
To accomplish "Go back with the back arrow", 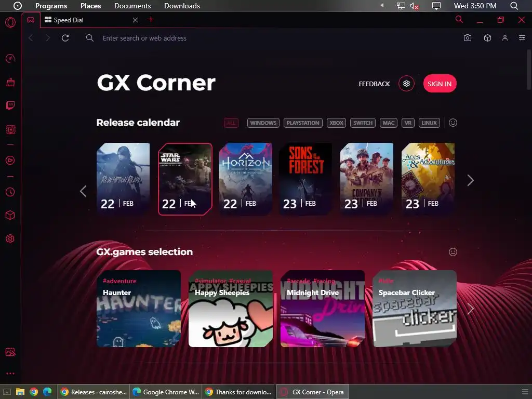I will (x=31, y=38).
